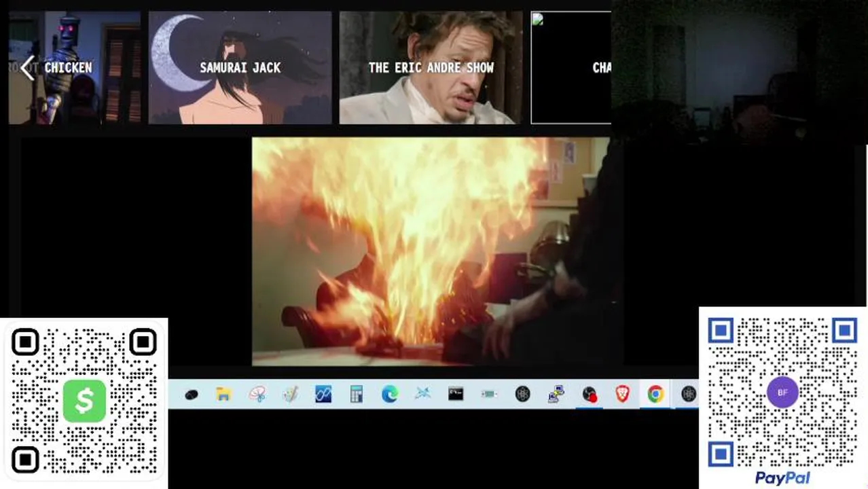Open the OBS icon with red dot
868x489 pixels.
590,395
